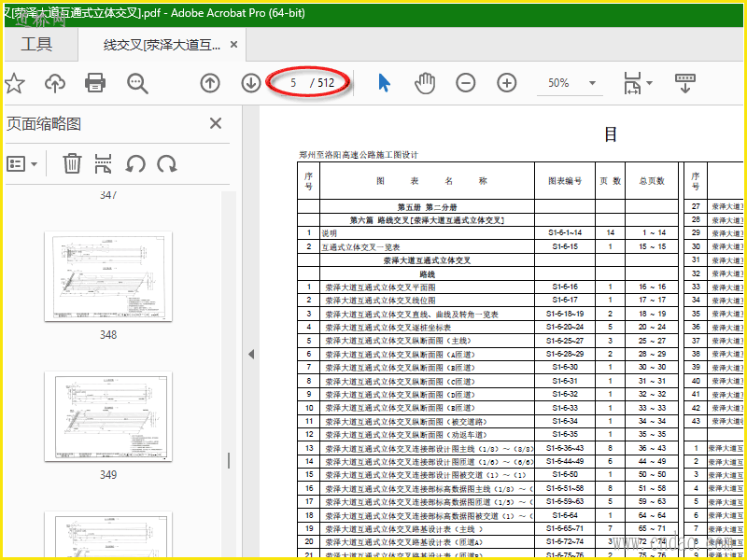Click the 第五册 第二分册 heading

pyautogui.click(x=428, y=207)
